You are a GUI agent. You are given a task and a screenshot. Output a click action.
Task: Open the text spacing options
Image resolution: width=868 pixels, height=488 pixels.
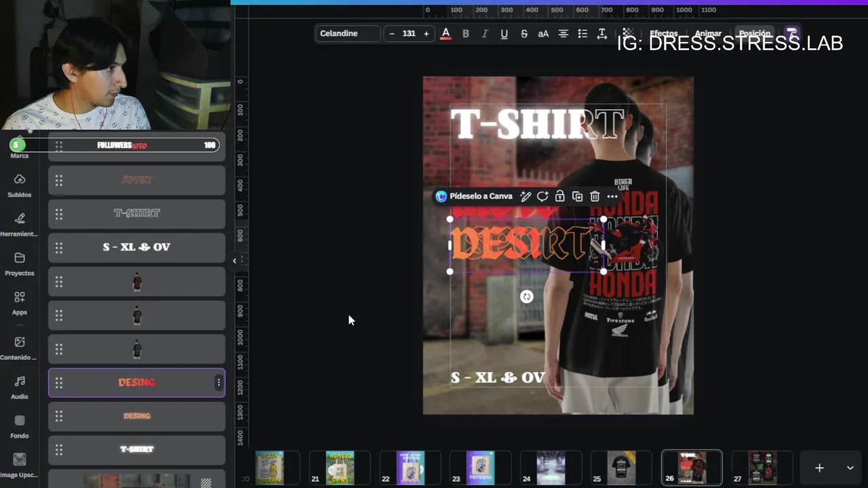point(601,33)
